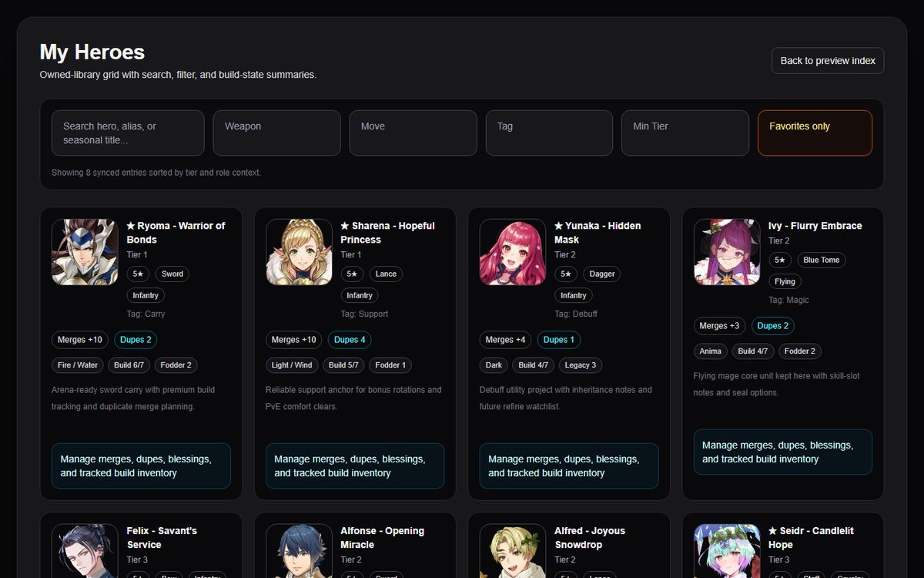Open Felix - Savant's Service portrait

point(85,551)
